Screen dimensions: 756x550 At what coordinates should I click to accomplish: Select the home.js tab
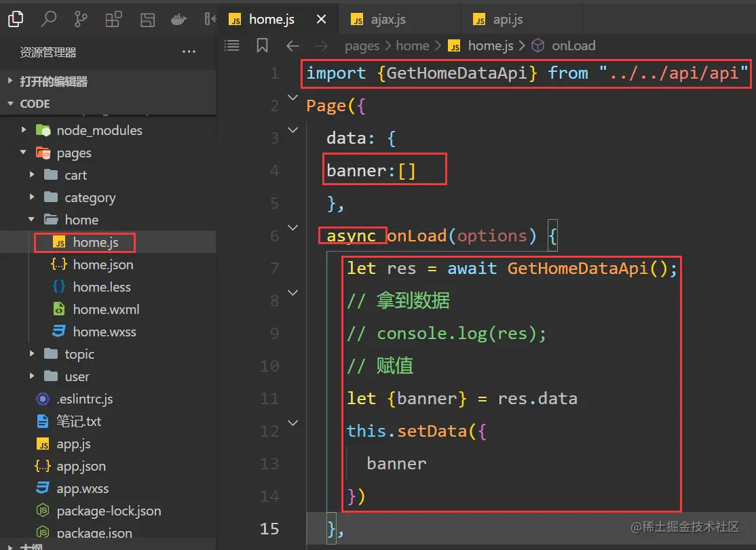pyautogui.click(x=279, y=19)
